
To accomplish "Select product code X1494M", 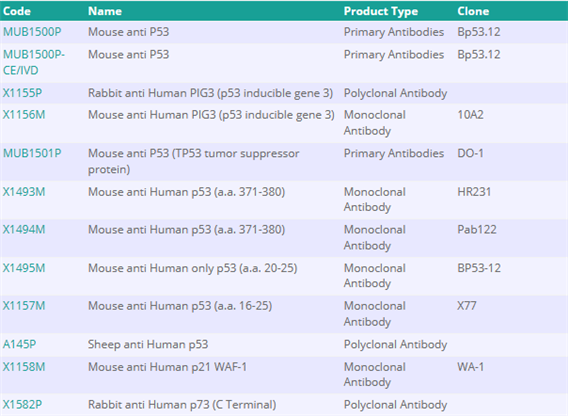I will 24,230.
